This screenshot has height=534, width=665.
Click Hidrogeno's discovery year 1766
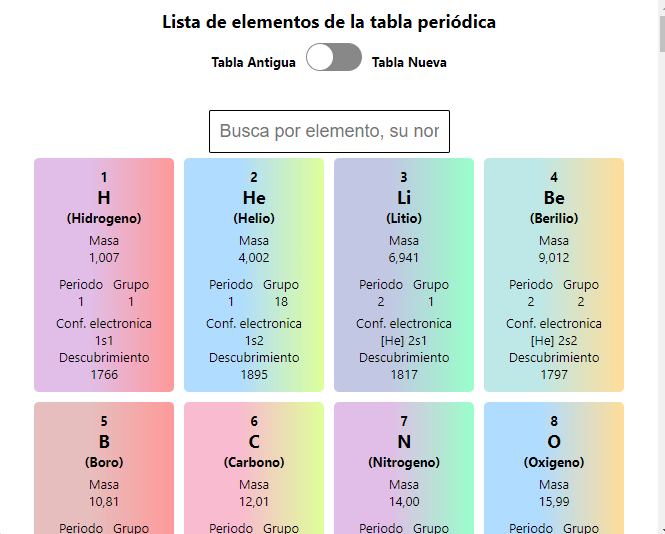104,375
